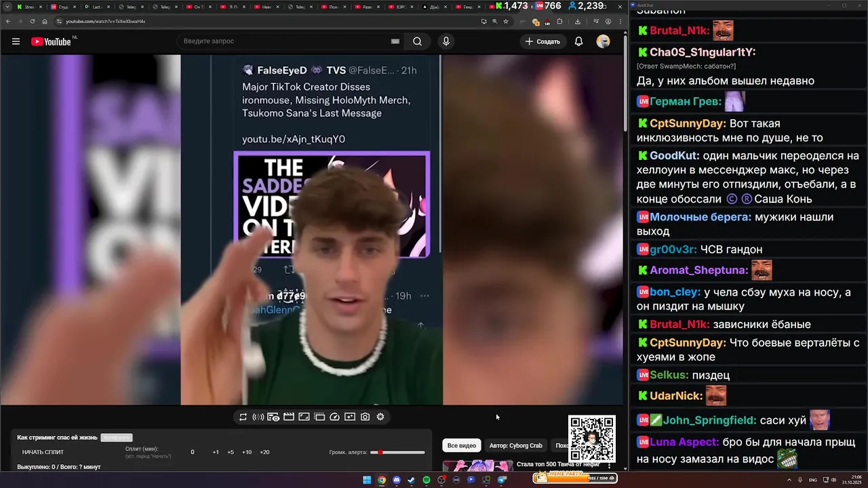Select the Автор: Cyborg Crab chip
Viewport: 868px width, 488px height.
pyautogui.click(x=515, y=445)
